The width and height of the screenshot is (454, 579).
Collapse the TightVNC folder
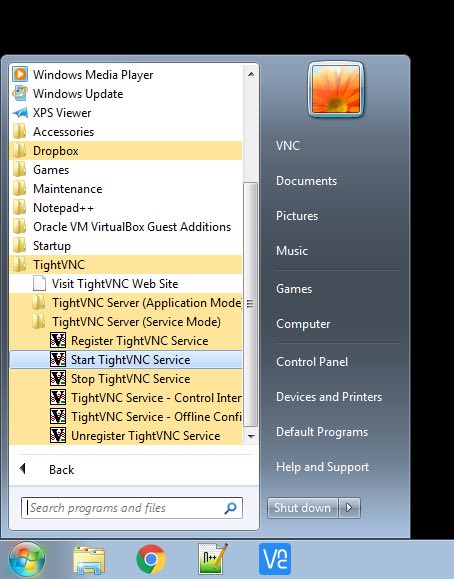tap(126, 265)
